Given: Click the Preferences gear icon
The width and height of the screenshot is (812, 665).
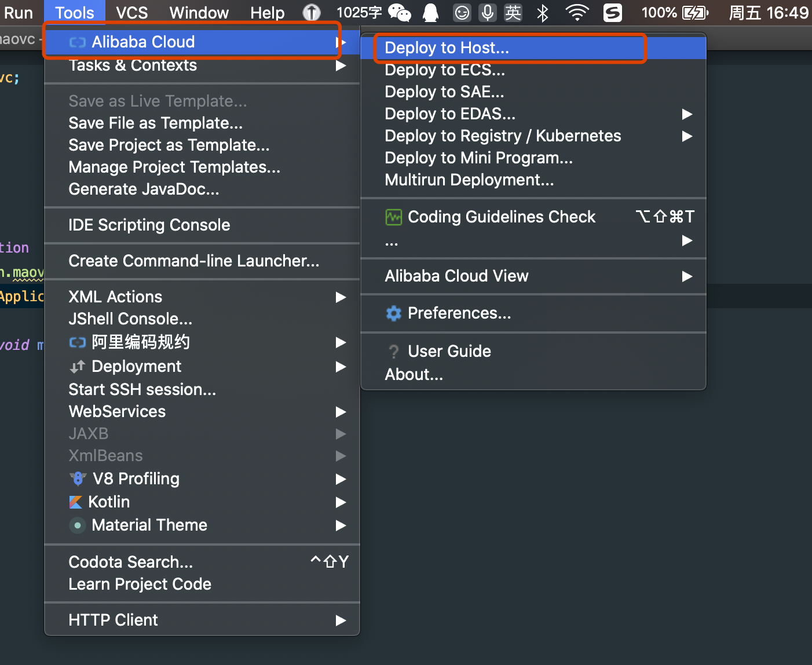Looking at the screenshot, I should pyautogui.click(x=394, y=313).
